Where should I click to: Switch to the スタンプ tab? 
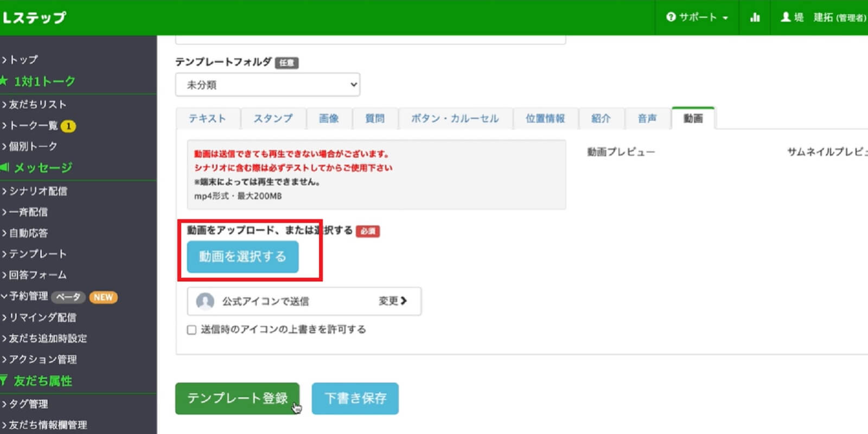(x=273, y=118)
